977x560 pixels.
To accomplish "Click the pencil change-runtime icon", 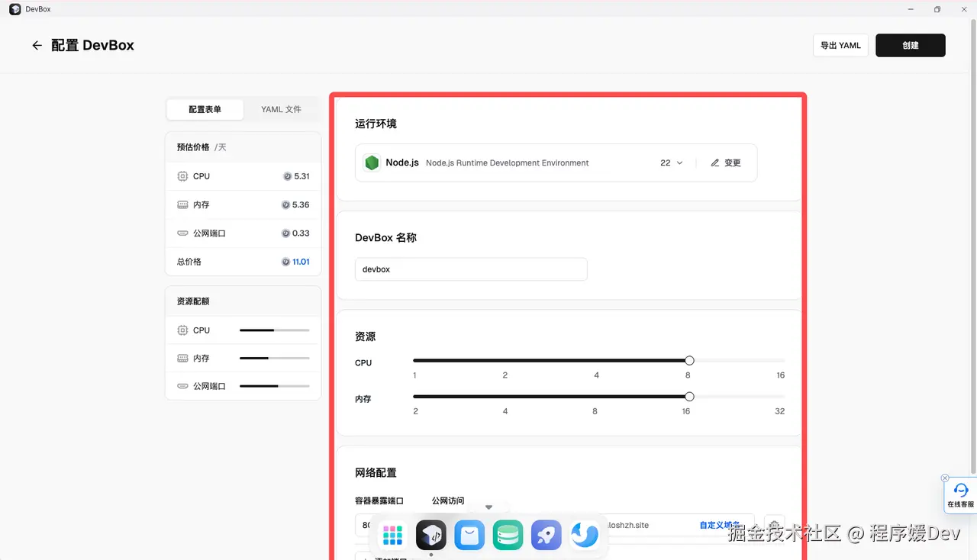I will tap(715, 163).
